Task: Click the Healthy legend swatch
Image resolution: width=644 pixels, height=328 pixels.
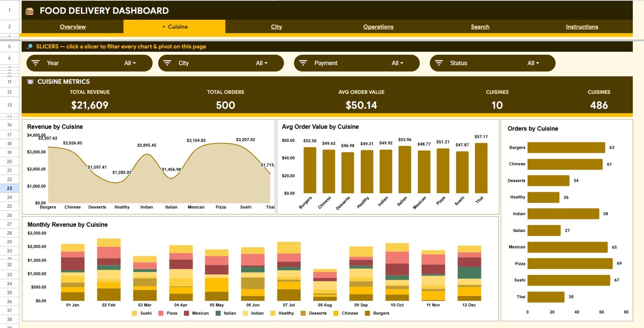Action: (x=273, y=313)
